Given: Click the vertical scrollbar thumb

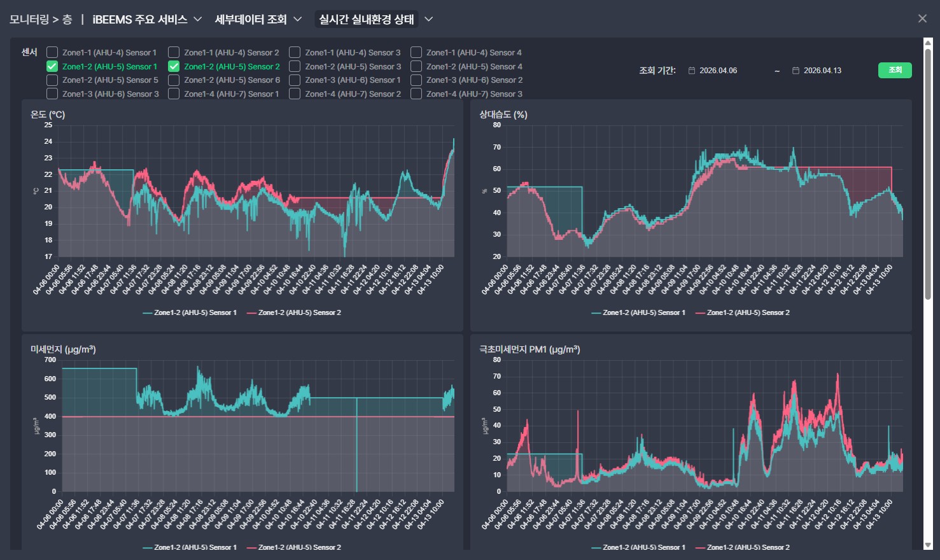Looking at the screenshot, I should click(x=927, y=172).
